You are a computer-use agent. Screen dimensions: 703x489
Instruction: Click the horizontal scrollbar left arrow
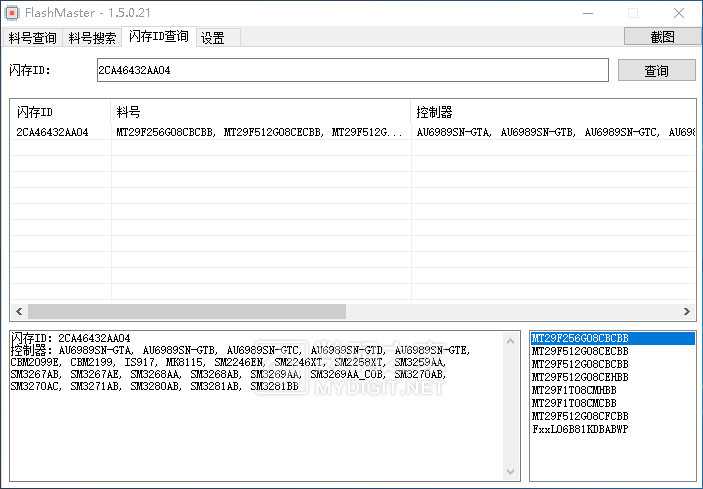[x=19, y=311]
